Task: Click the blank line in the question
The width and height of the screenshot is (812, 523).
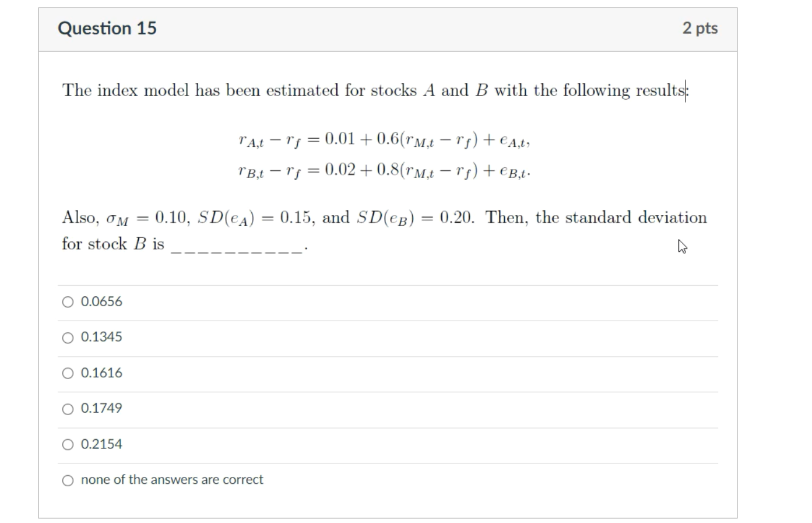Action: pos(235,247)
